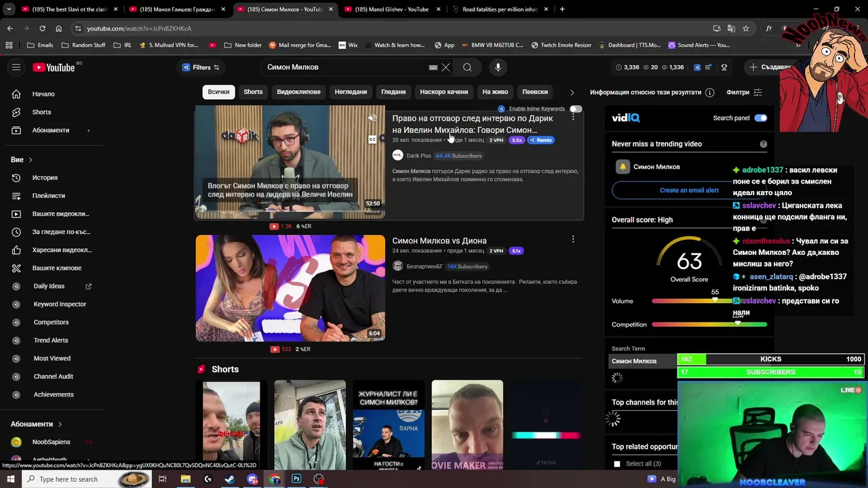Open vidIQ Achievements
The image size is (868, 488).
[54, 394]
